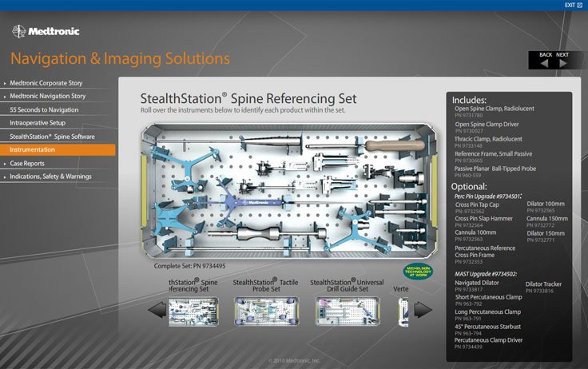The image size is (588, 369).
Task: Click the Universal Drill Guide Set label
Action: tap(347, 285)
